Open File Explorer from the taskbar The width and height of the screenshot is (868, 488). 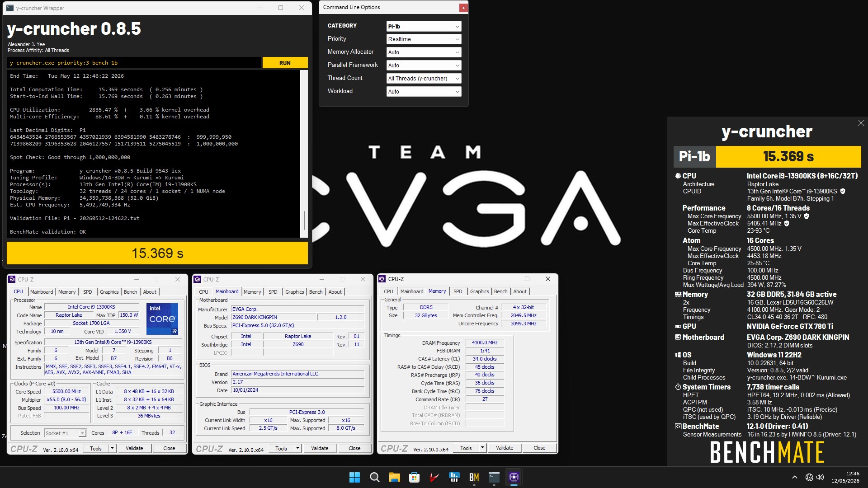pos(394,477)
